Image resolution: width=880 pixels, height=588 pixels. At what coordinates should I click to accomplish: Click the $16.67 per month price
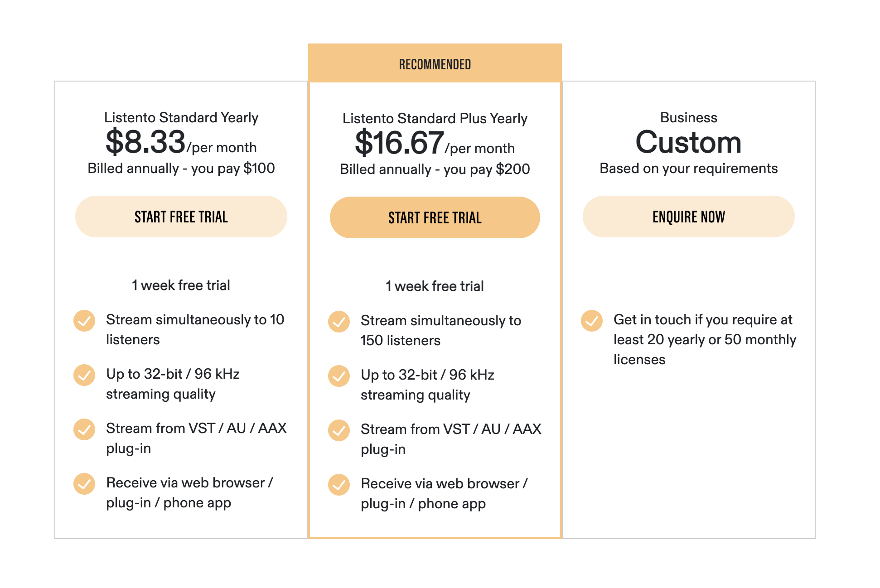[x=435, y=143]
